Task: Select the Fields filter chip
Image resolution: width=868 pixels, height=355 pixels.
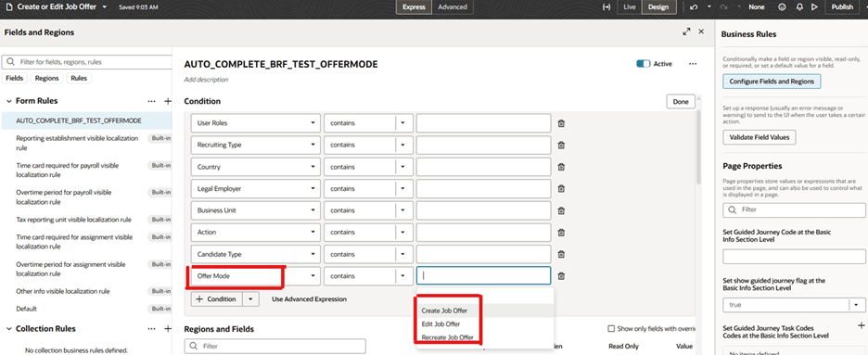Action: click(x=15, y=78)
